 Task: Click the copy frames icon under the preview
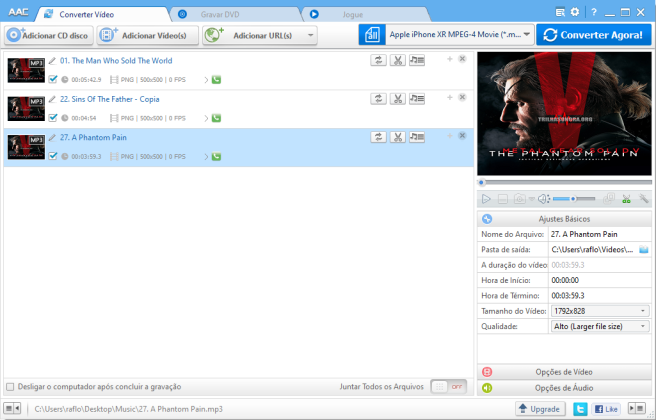609,199
